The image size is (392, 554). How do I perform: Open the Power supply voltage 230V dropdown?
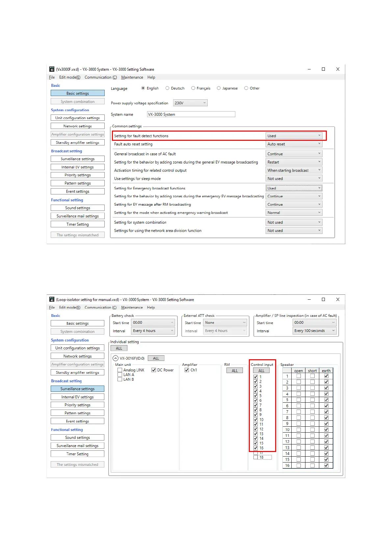coord(190,103)
